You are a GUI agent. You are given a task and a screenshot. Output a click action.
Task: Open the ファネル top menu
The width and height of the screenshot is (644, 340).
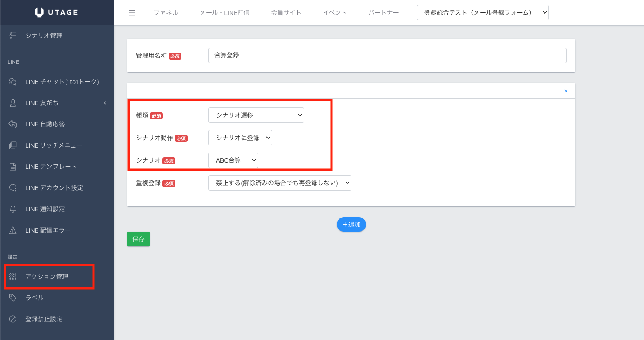[166, 13]
